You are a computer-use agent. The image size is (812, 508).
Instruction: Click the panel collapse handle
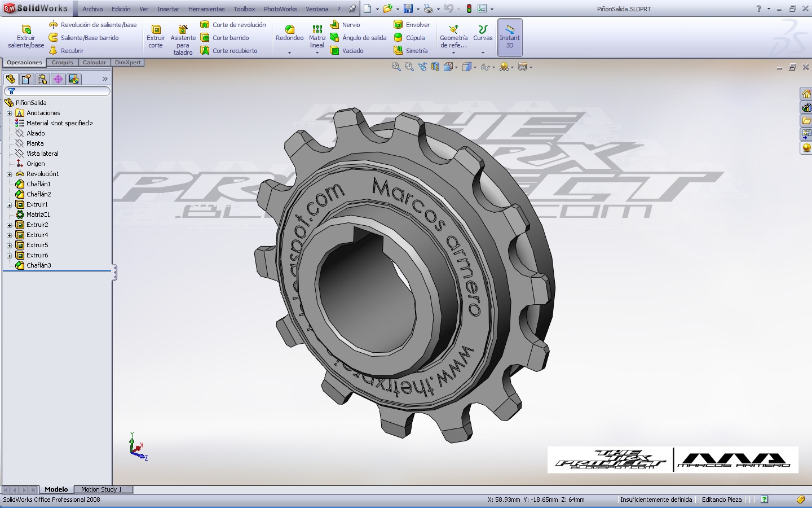(114, 273)
